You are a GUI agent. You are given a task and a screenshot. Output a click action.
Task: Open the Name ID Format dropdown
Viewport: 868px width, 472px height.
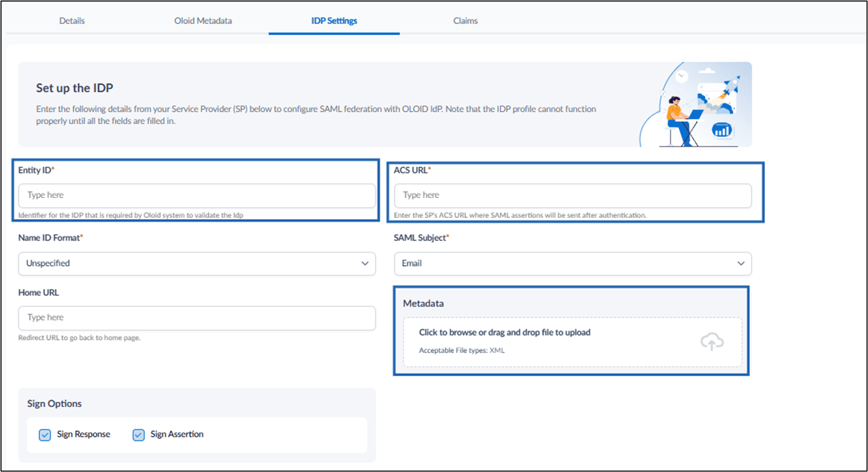(x=197, y=264)
